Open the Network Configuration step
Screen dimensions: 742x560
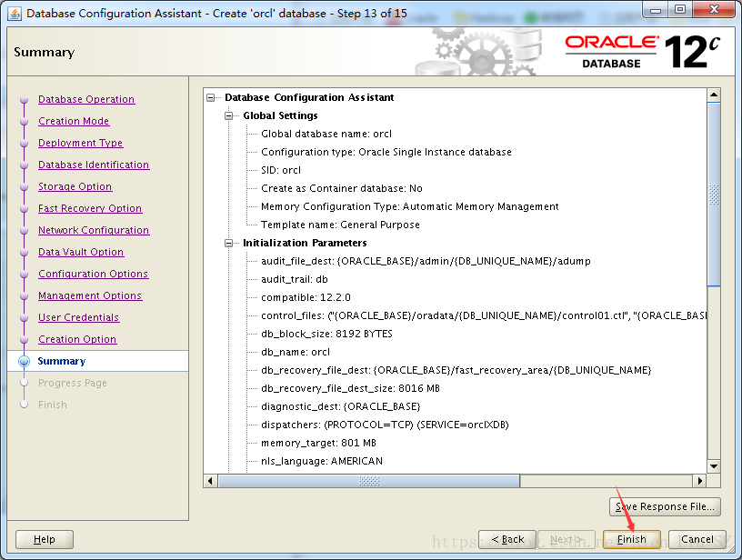[x=94, y=230]
